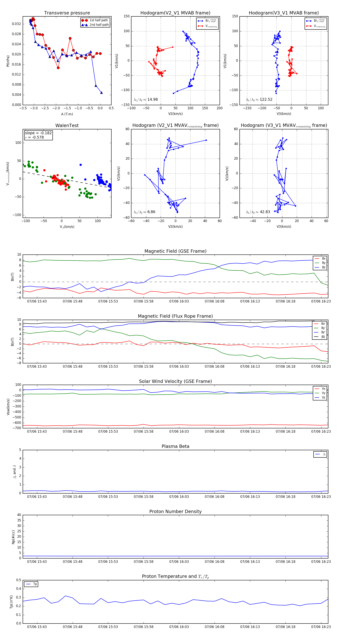This screenshot has height=644, width=351.
Task: Click the |B| legend entry in flux rope plot
Action: (x=320, y=337)
